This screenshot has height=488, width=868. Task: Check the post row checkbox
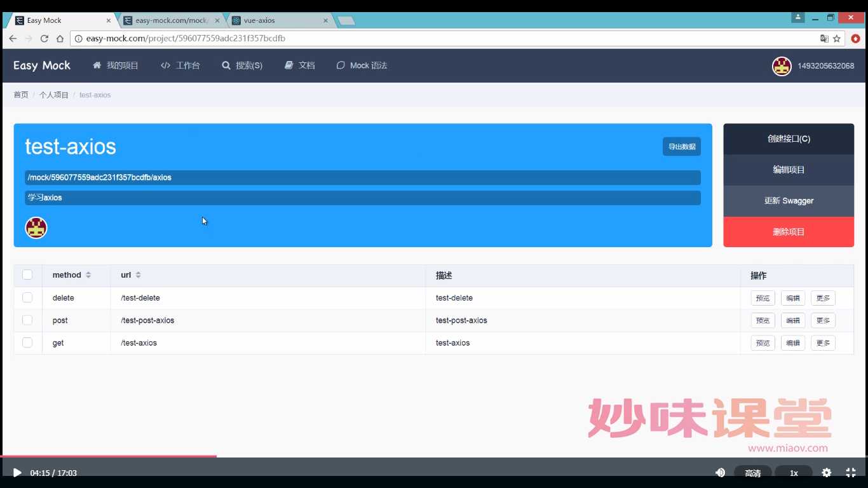27,320
